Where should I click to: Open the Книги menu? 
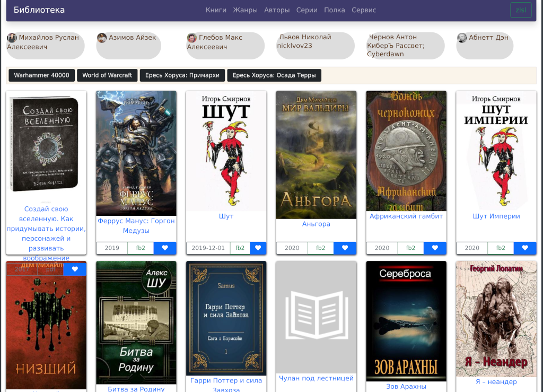coord(216,10)
